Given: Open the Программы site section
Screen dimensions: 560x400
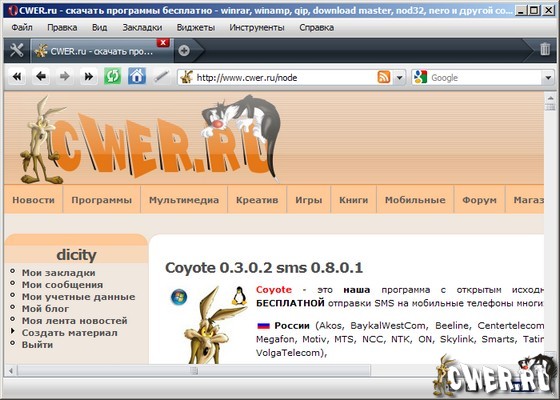Looking at the screenshot, I should click(x=101, y=200).
